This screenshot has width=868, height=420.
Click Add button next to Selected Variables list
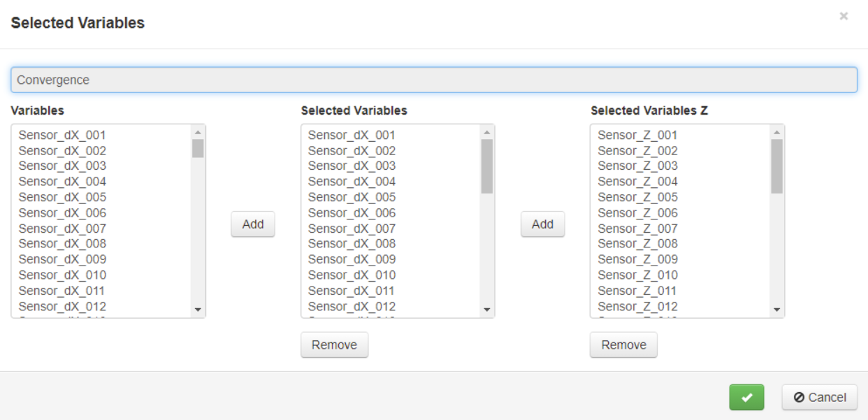(542, 224)
